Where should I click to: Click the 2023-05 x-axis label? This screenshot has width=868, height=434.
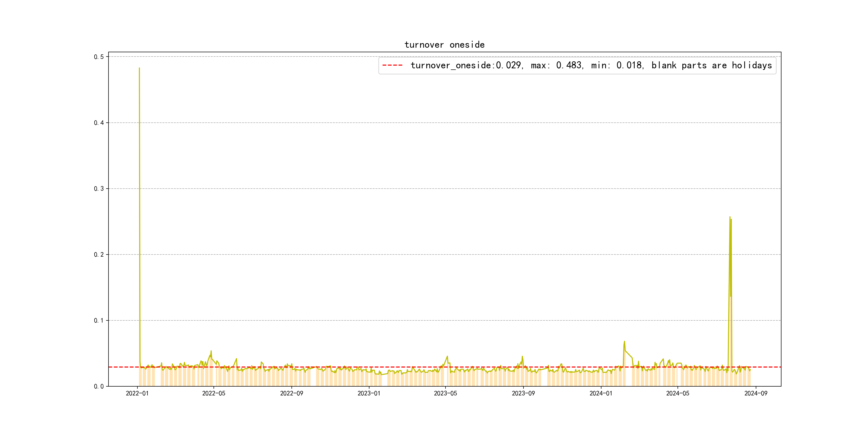[x=446, y=394]
